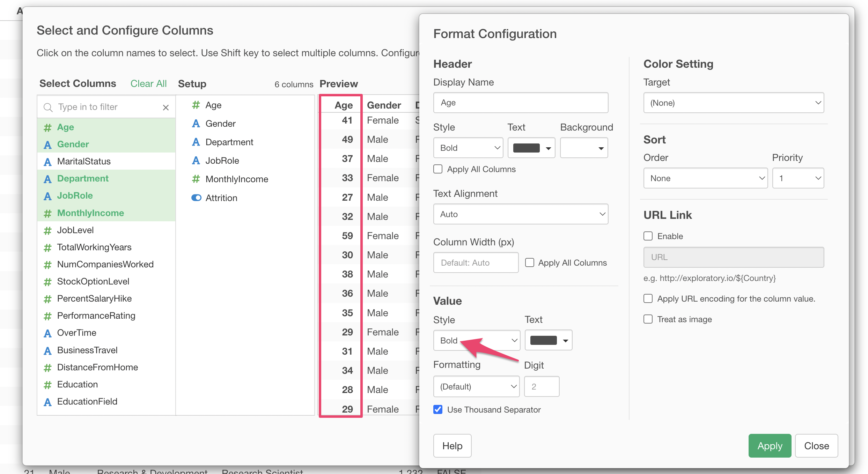Open the Sort Order dropdown

705,178
